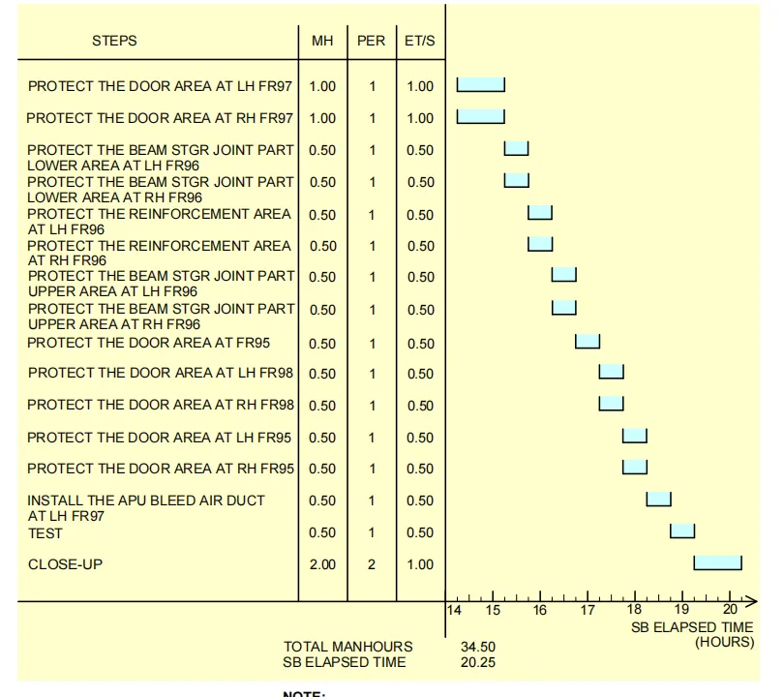Click the 15 hour mark on the axis

click(x=493, y=610)
